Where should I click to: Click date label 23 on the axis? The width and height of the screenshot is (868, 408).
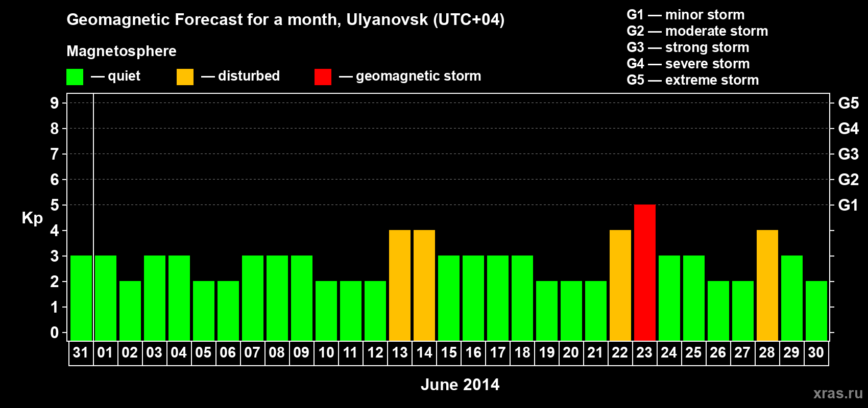pos(644,352)
